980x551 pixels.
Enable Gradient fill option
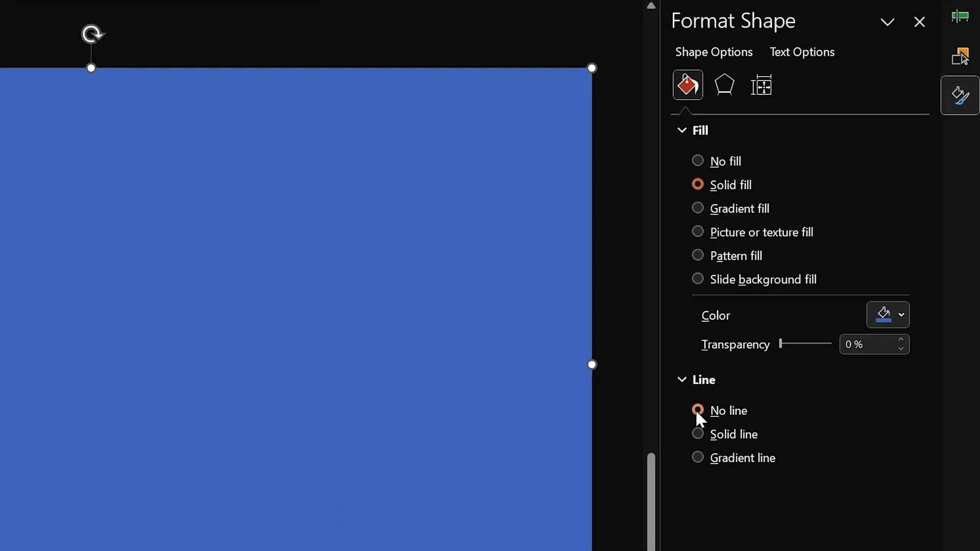[698, 208]
